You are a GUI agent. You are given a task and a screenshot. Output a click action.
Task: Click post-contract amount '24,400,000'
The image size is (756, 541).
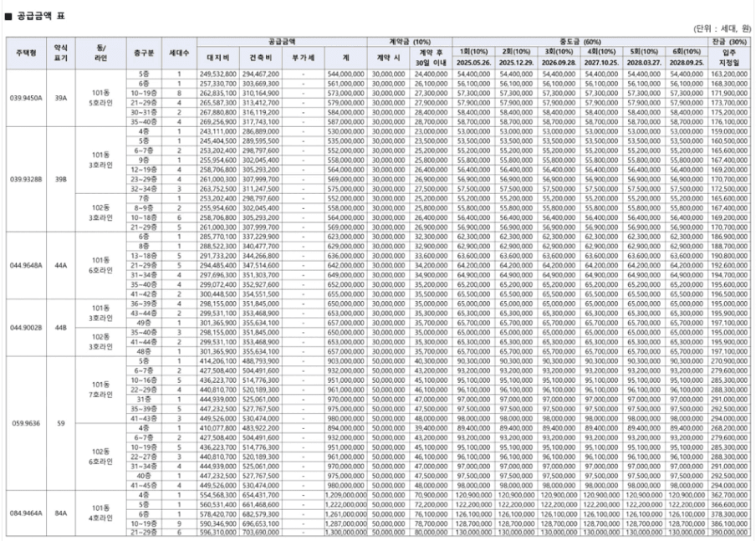point(431,74)
